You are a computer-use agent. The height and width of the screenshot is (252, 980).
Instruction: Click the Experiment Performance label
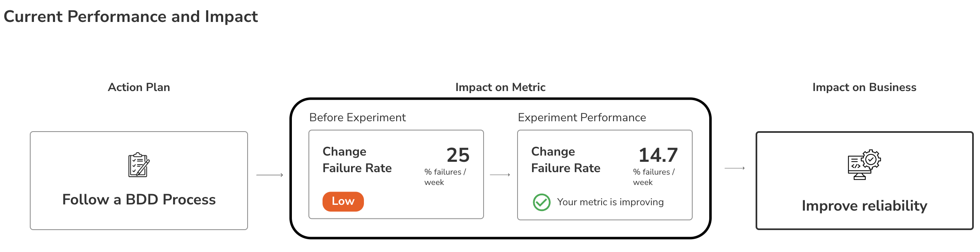coord(582,118)
